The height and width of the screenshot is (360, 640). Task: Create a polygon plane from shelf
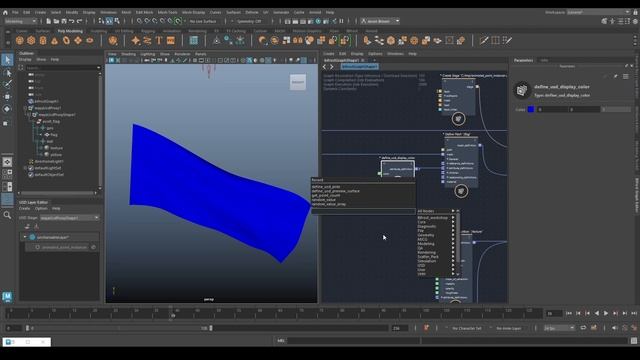click(x=78, y=40)
